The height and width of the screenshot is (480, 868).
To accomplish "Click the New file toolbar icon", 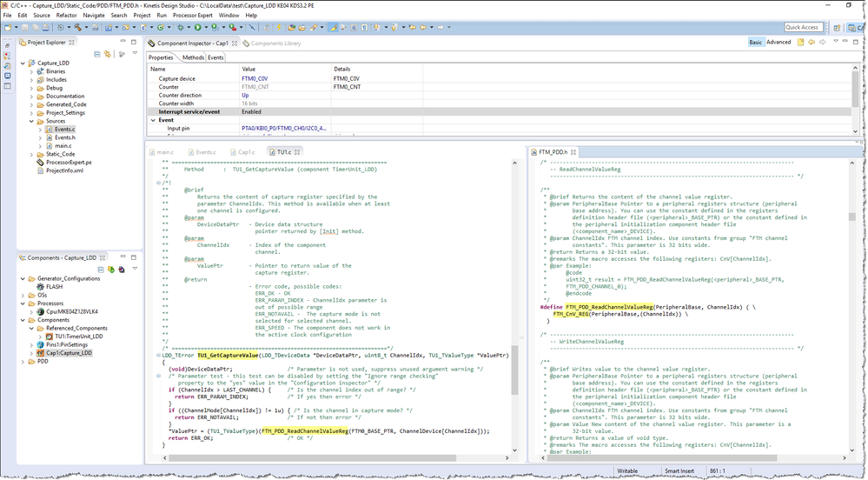I will click(x=7, y=27).
